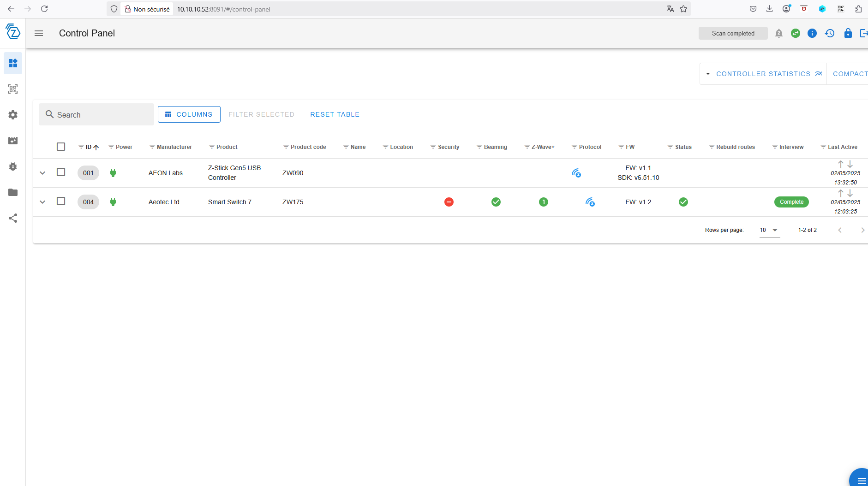Expand the node 001 row details
The height and width of the screenshot is (486, 868).
point(42,173)
